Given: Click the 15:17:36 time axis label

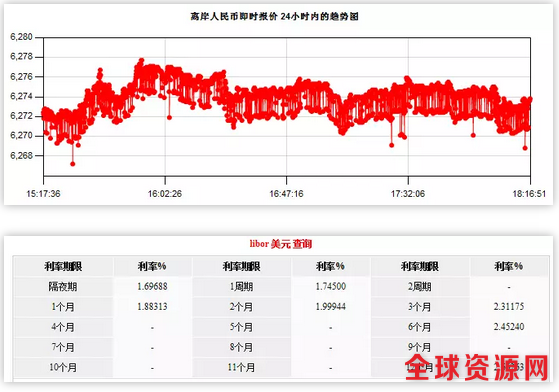Looking at the screenshot, I should [x=43, y=194].
